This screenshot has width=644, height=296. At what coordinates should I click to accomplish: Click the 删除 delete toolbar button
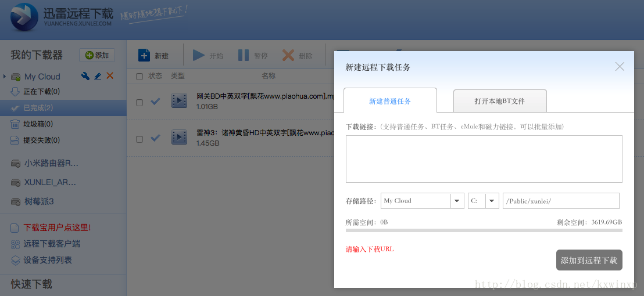(298, 55)
